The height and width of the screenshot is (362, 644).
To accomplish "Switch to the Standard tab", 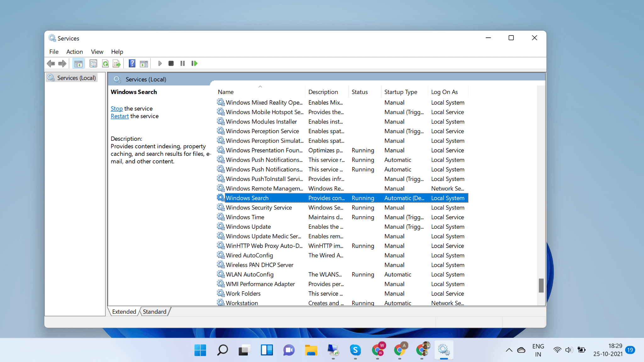I will point(154,311).
